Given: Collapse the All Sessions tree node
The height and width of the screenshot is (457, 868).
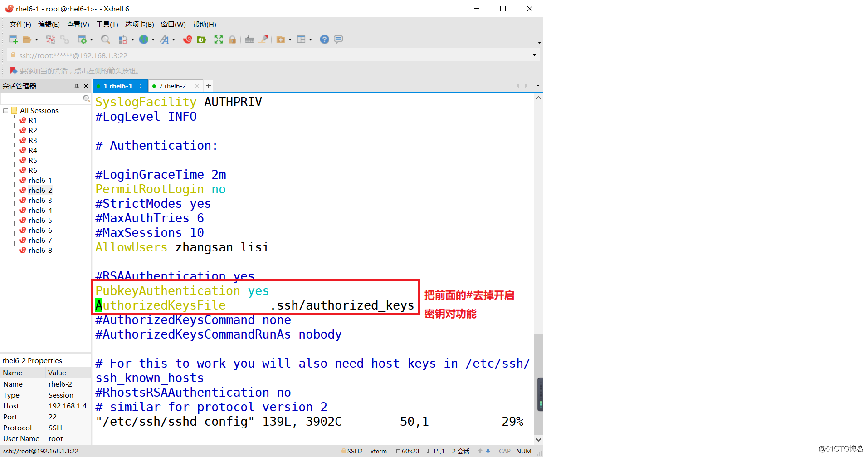Looking at the screenshot, I should [6, 111].
